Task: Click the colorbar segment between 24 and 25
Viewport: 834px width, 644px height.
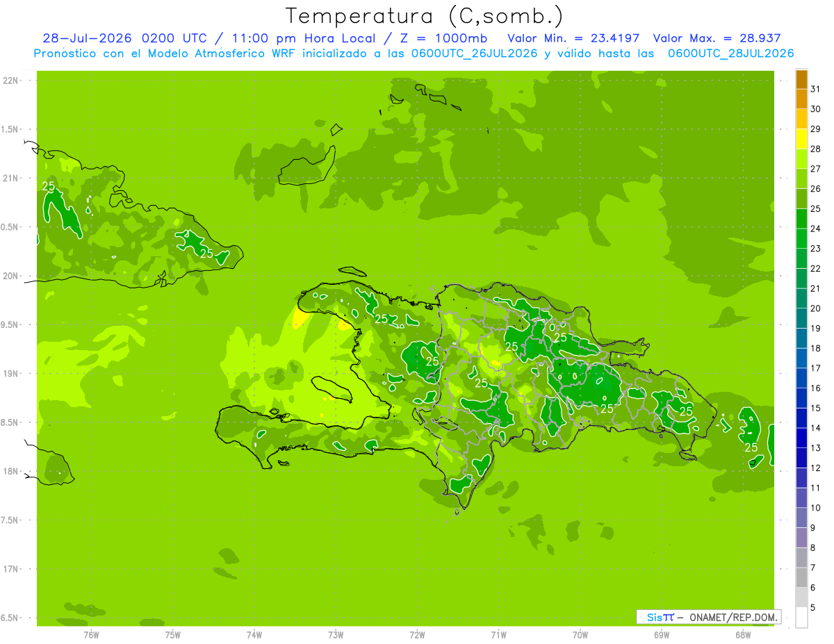Action: point(801,220)
